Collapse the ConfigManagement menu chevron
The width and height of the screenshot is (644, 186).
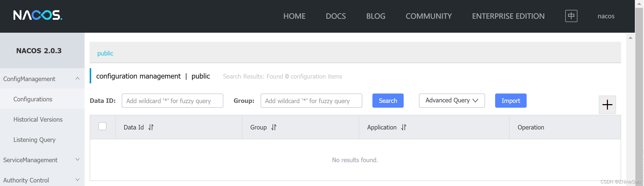pyautogui.click(x=77, y=79)
